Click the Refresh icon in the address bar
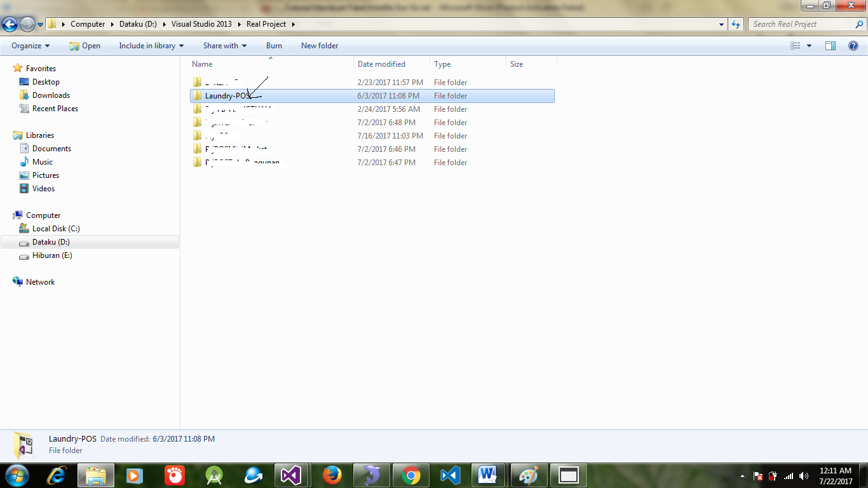 (x=736, y=24)
